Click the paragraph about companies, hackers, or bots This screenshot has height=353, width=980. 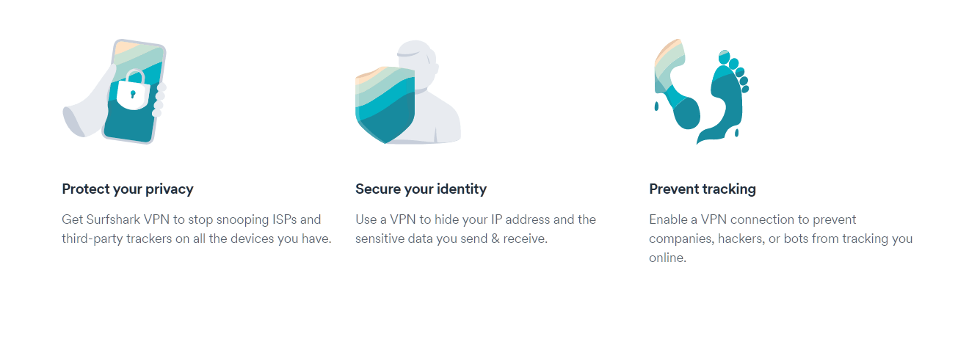tap(780, 239)
